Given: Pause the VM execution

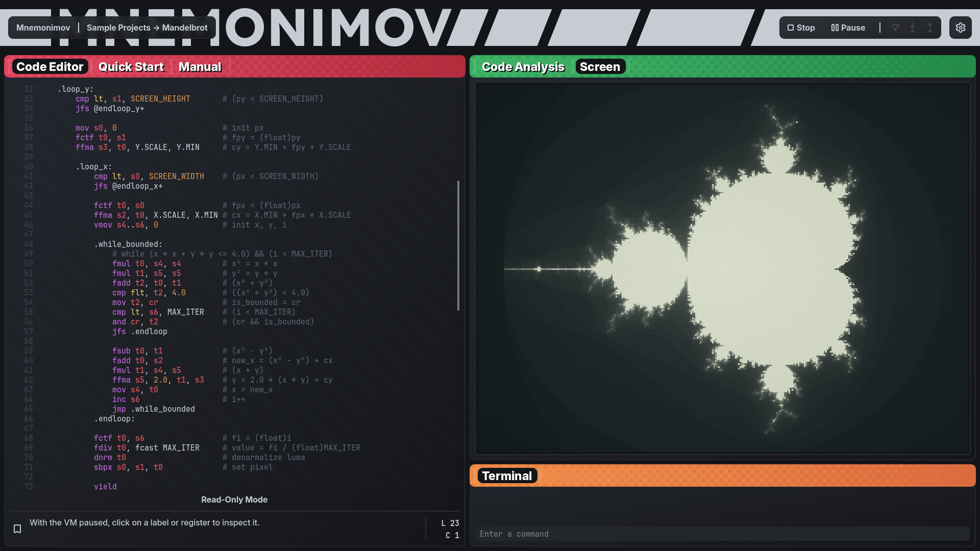Looking at the screenshot, I should pyautogui.click(x=848, y=28).
